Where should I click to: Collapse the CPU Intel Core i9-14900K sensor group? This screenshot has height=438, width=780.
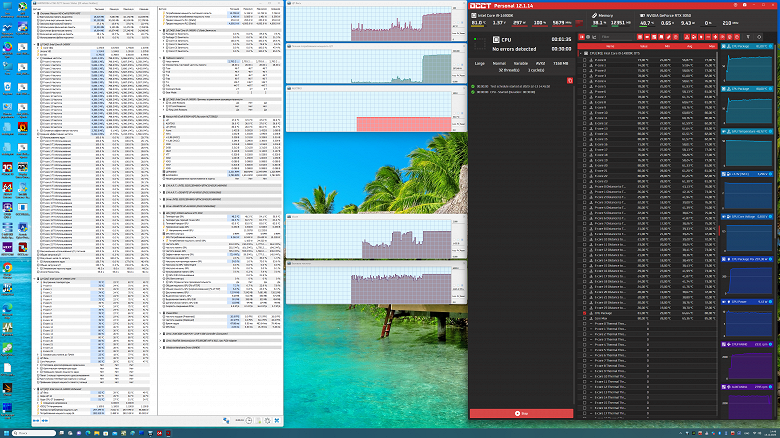tap(581, 53)
